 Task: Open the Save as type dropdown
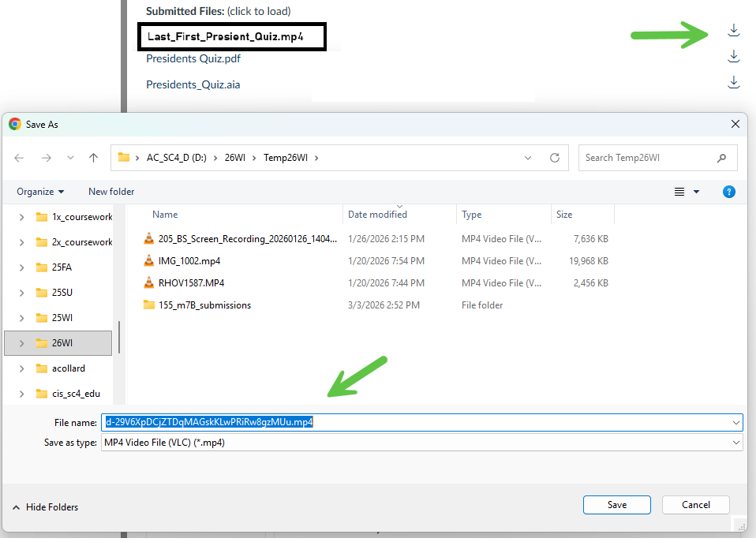point(422,443)
